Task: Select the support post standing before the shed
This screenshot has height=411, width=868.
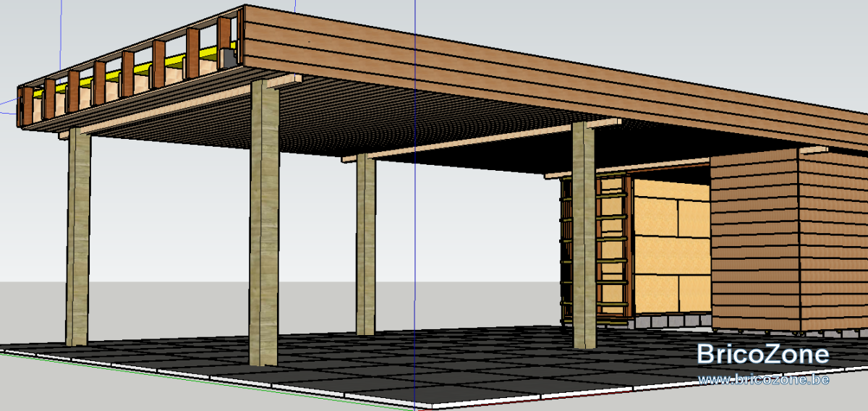Action: (x=584, y=236)
